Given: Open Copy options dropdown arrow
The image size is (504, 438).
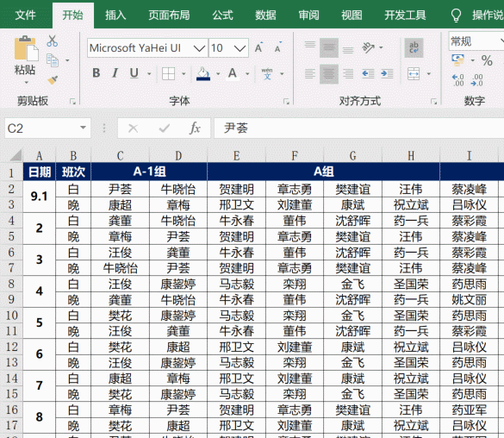Looking at the screenshot, I should pyautogui.click(x=67, y=60).
